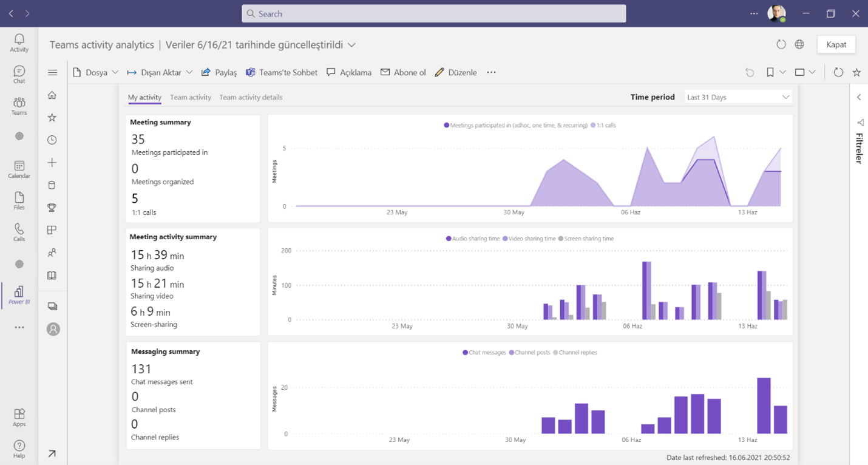Toggle Meetings participated in legend marker

pyautogui.click(x=447, y=125)
